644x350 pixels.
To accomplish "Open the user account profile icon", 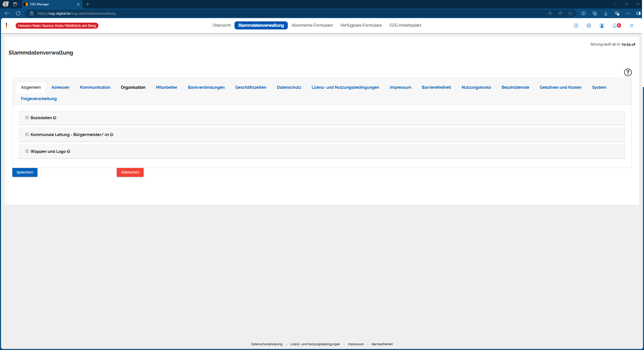I will (x=602, y=25).
